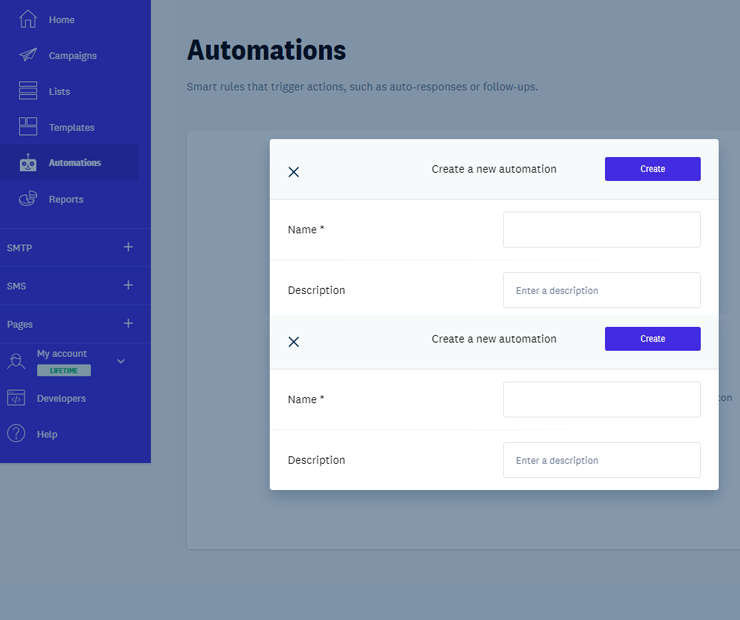Viewport: 740px width, 620px height.
Task: Click the Home house icon in sidebar
Action: point(28,20)
